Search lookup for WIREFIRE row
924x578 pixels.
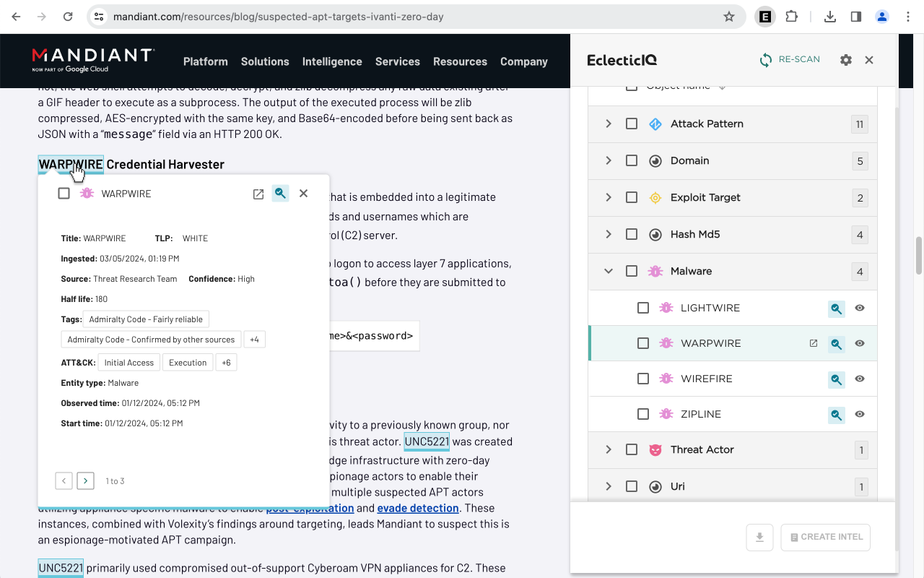tap(836, 379)
